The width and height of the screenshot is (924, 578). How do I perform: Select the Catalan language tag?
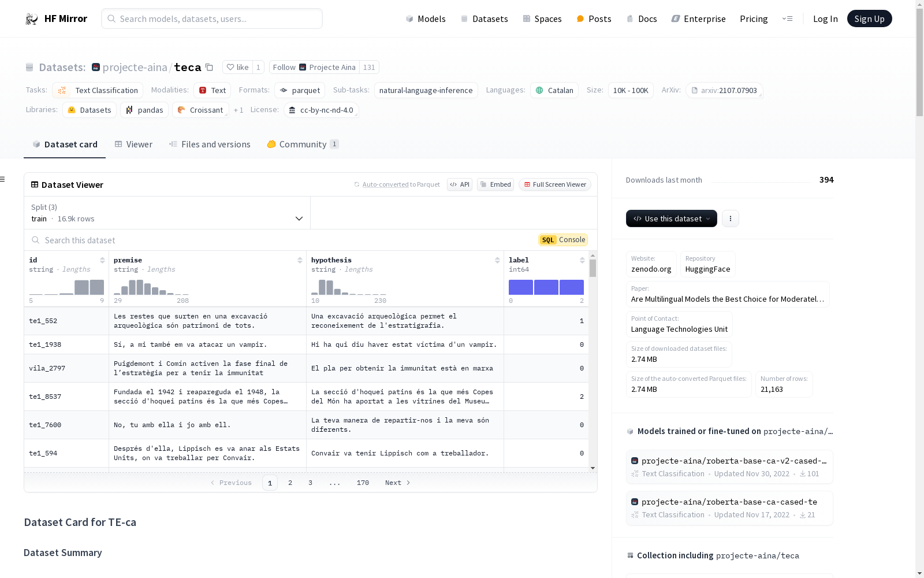(x=554, y=90)
